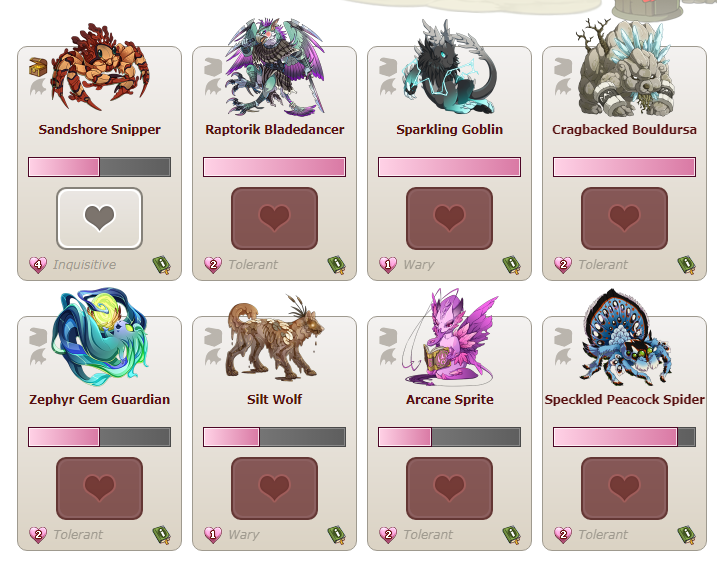Click the Silt Wolf name link
The width and height of the screenshot is (717, 562).
point(274,399)
